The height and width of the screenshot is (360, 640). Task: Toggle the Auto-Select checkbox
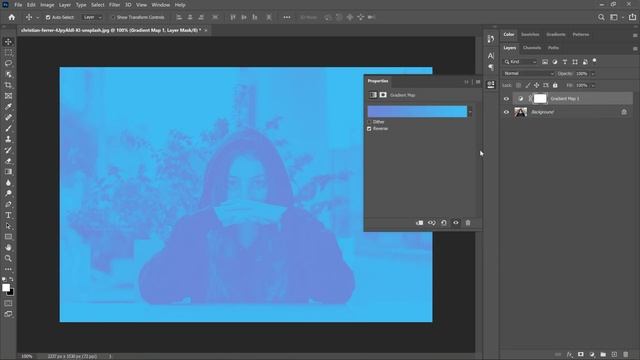click(x=48, y=18)
